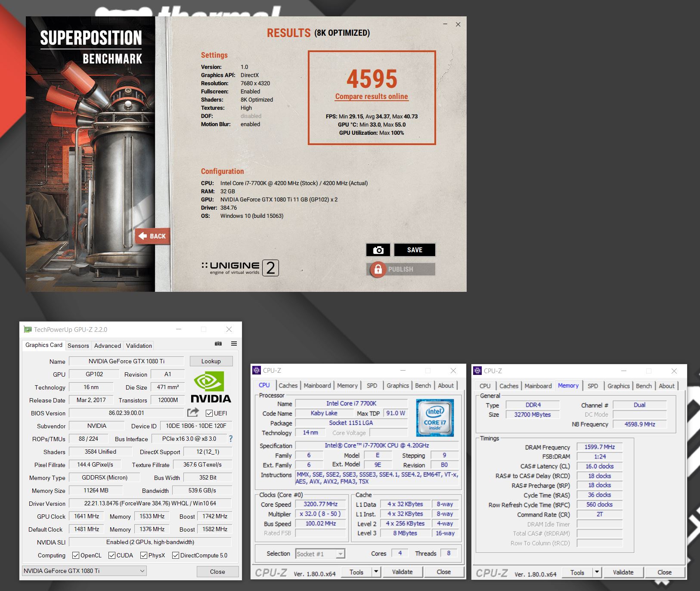Click the Close button in GPU-Z
Image resolution: width=700 pixels, height=591 pixels.
pyautogui.click(x=217, y=572)
